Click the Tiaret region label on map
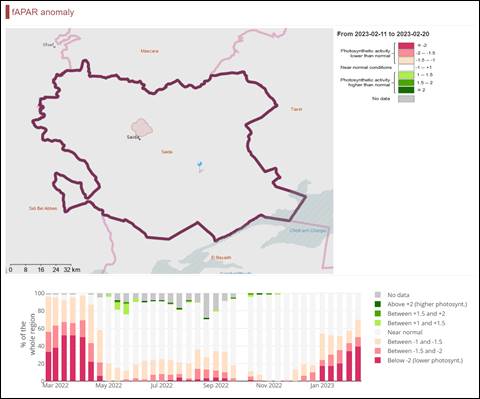Image resolution: width=480 pixels, height=399 pixels. [296, 109]
